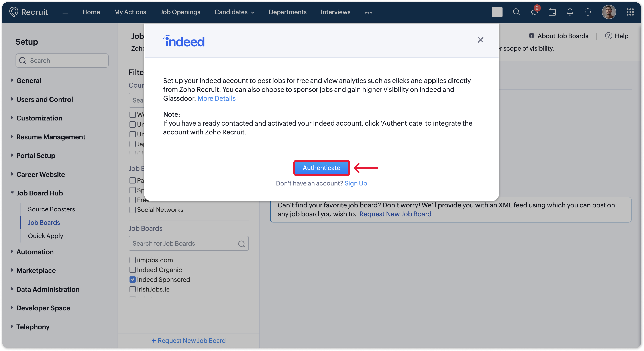Screen dimensions: 644x351
Task: Close the Indeed dialog with X
Action: (x=480, y=40)
